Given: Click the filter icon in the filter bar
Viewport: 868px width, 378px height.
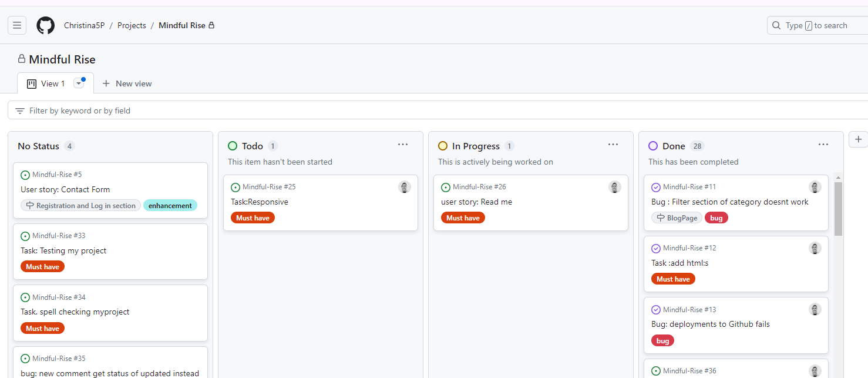Looking at the screenshot, I should point(20,111).
